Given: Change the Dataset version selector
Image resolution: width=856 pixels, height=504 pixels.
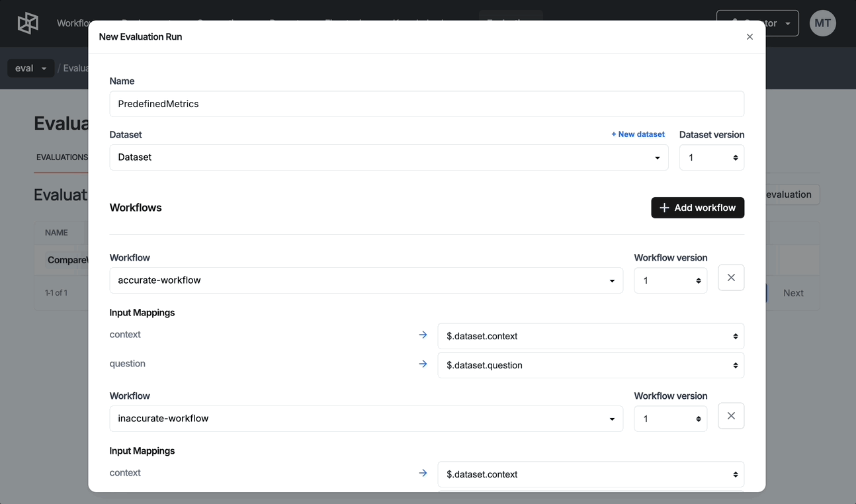Looking at the screenshot, I should pos(711,157).
